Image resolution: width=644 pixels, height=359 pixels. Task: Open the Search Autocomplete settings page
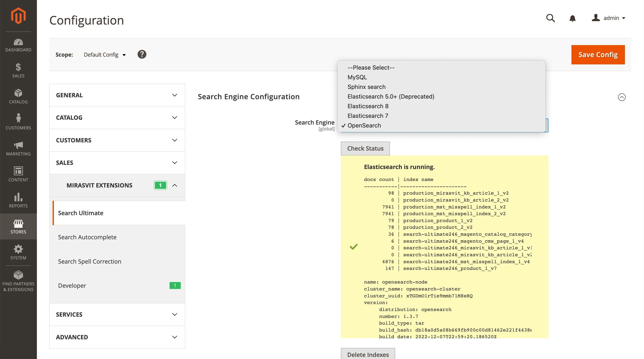[x=87, y=237]
